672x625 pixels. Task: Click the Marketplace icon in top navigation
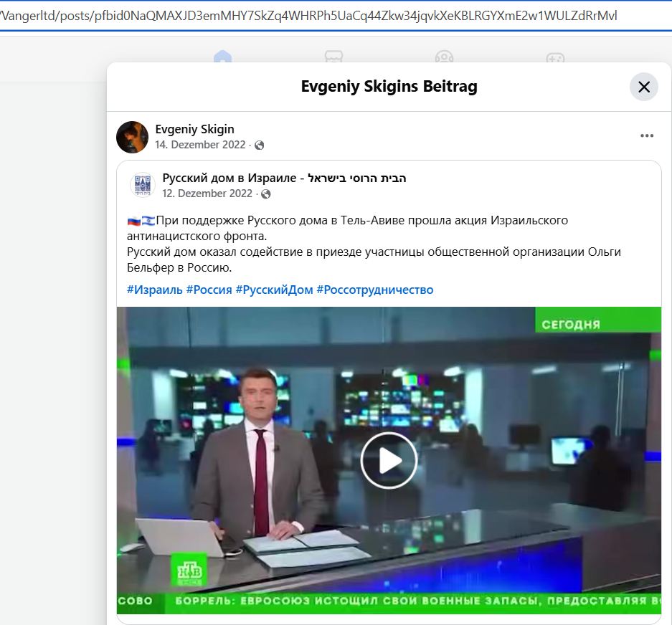point(333,57)
